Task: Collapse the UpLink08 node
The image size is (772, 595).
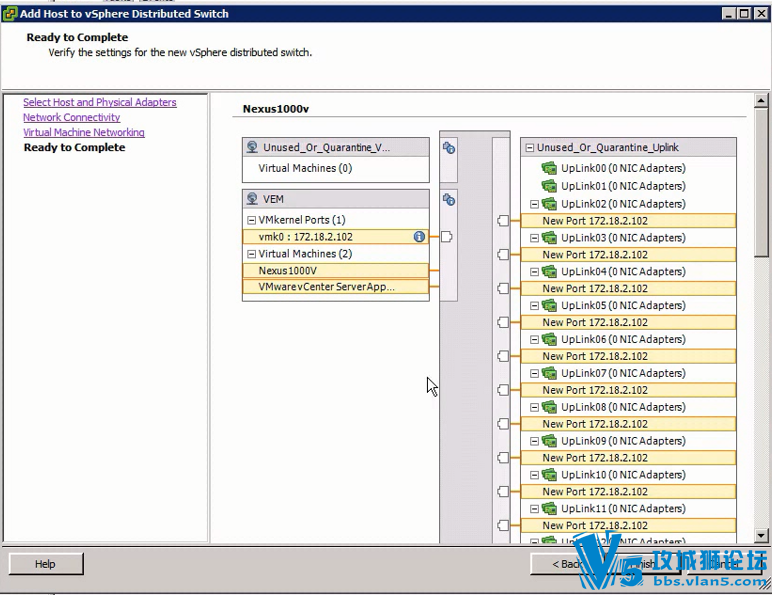Action: point(534,407)
